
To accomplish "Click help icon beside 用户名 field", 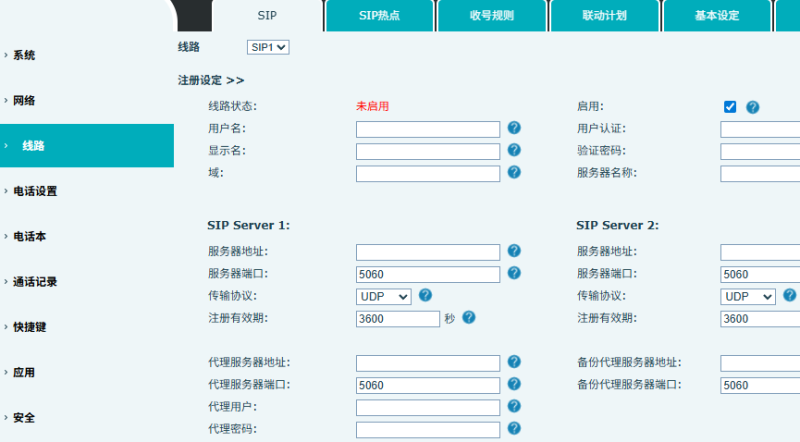I will coord(514,128).
